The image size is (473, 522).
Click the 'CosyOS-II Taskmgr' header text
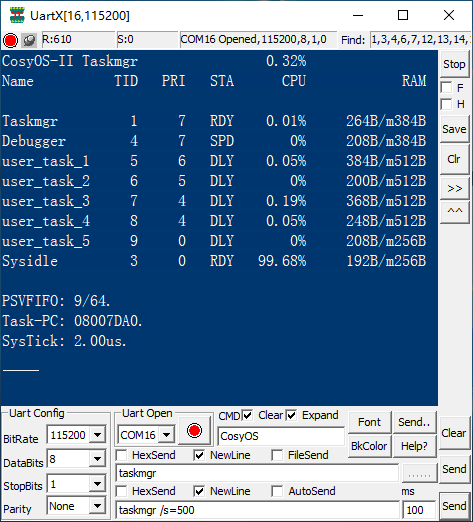click(70, 61)
